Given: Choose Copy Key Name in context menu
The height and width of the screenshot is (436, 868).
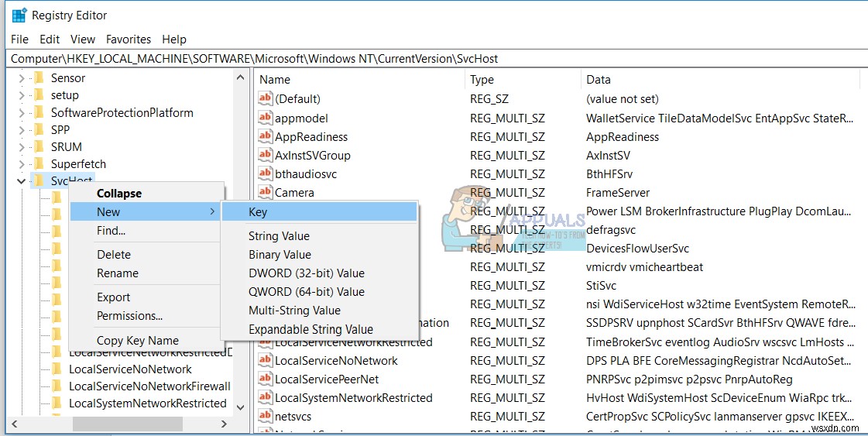Looking at the screenshot, I should click(x=145, y=341).
